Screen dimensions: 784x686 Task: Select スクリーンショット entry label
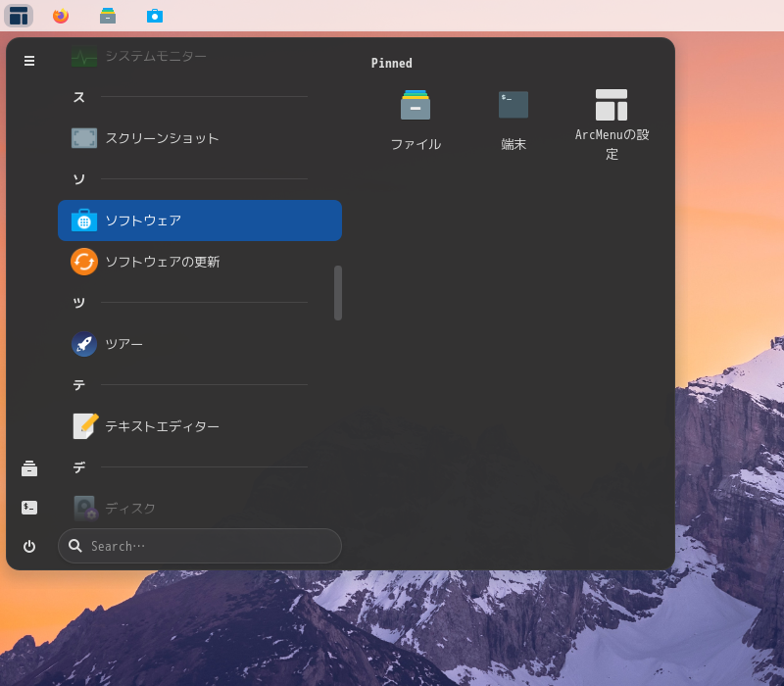(162, 138)
